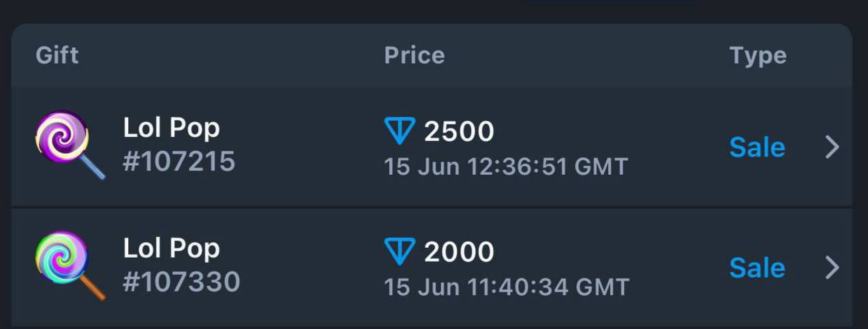Expand the chevron arrow for Lol Pop #107330
The height and width of the screenshot is (329, 868).
pyautogui.click(x=832, y=268)
